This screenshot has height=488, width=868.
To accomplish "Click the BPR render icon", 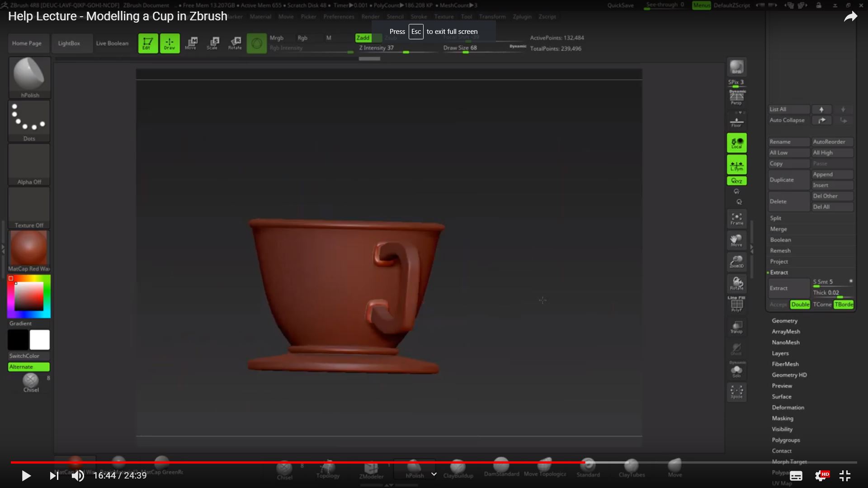I will (736, 67).
